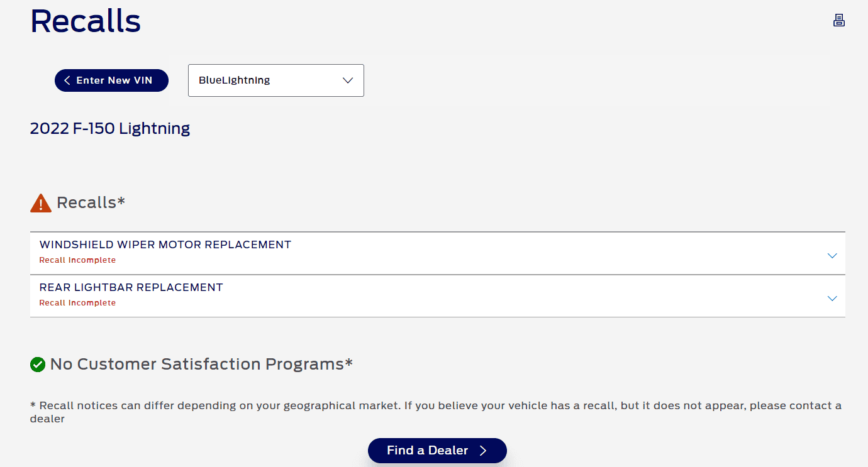Select the Windshield Wiper Motor Replacement title
Image resolution: width=868 pixels, height=467 pixels.
coord(165,244)
